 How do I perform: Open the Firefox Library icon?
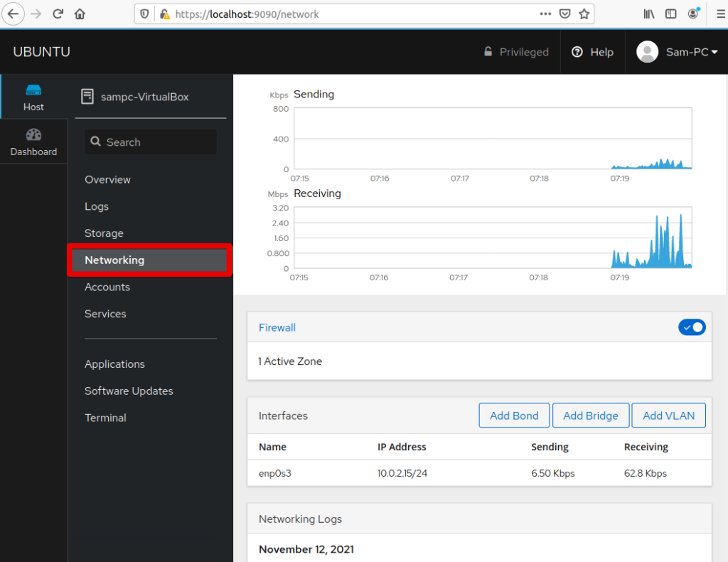pos(648,14)
